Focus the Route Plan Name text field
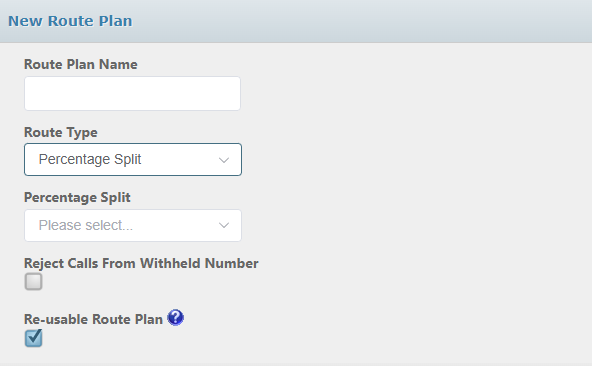The width and height of the screenshot is (592, 366). tap(133, 94)
